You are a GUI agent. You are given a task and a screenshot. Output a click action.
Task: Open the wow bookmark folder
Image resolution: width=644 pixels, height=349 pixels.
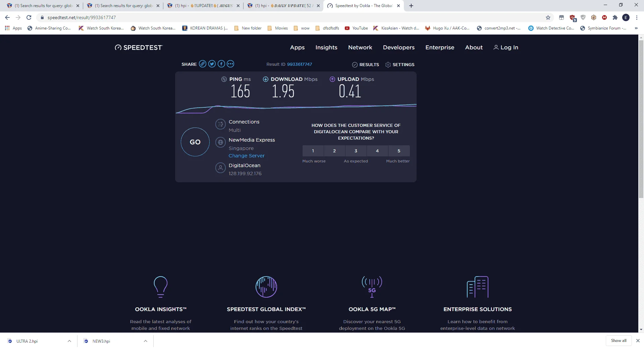point(302,28)
